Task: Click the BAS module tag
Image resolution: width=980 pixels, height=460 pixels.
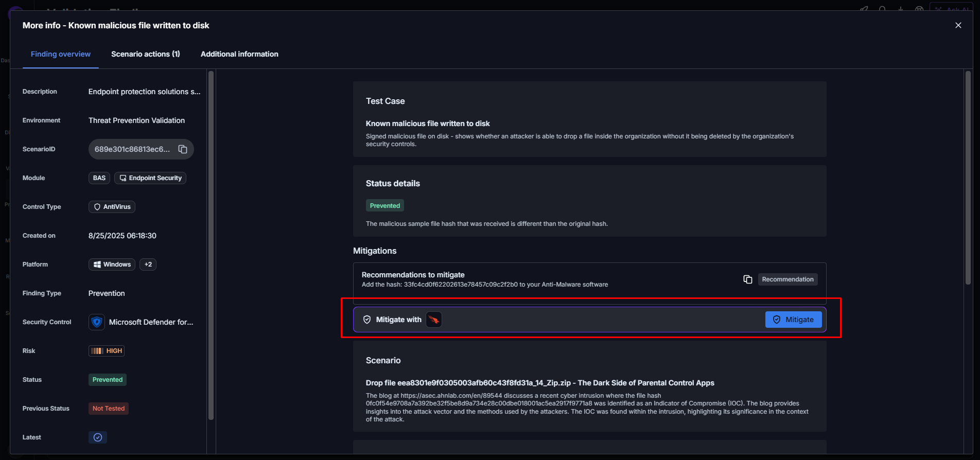Action: (x=99, y=178)
